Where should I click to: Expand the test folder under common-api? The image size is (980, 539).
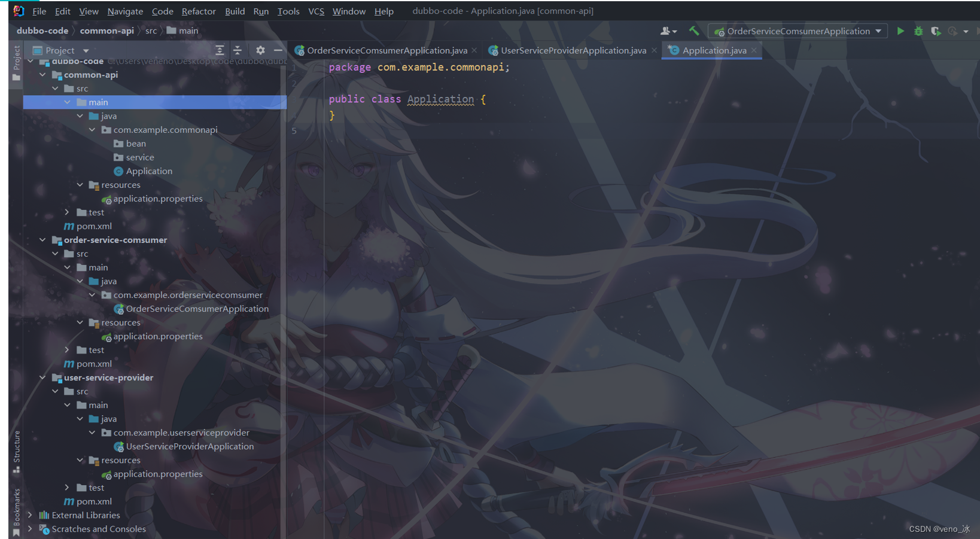click(67, 212)
